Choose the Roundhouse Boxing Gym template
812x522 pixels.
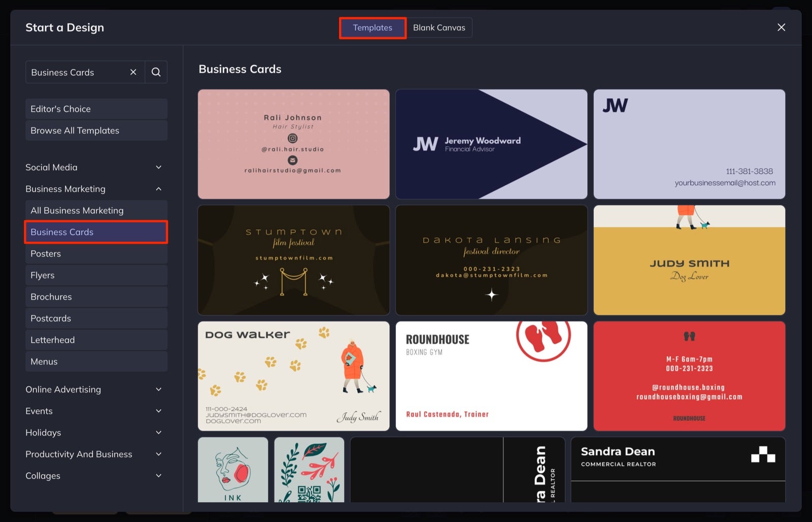(491, 376)
